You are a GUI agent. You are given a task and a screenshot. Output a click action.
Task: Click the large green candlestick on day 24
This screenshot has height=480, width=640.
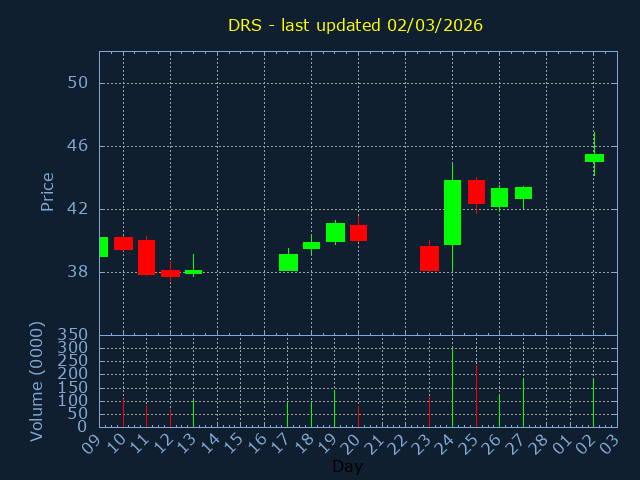click(452, 212)
